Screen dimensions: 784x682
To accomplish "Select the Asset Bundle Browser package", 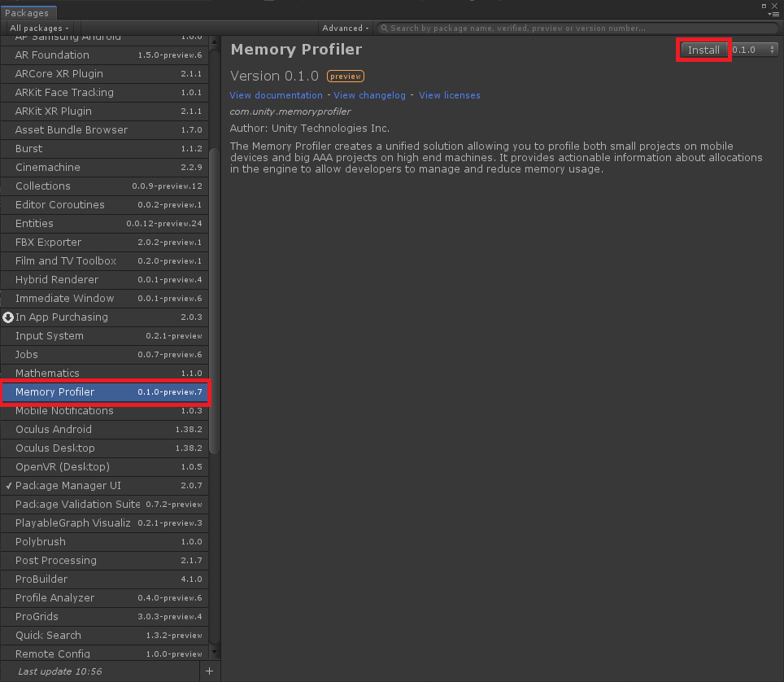I will click(104, 130).
